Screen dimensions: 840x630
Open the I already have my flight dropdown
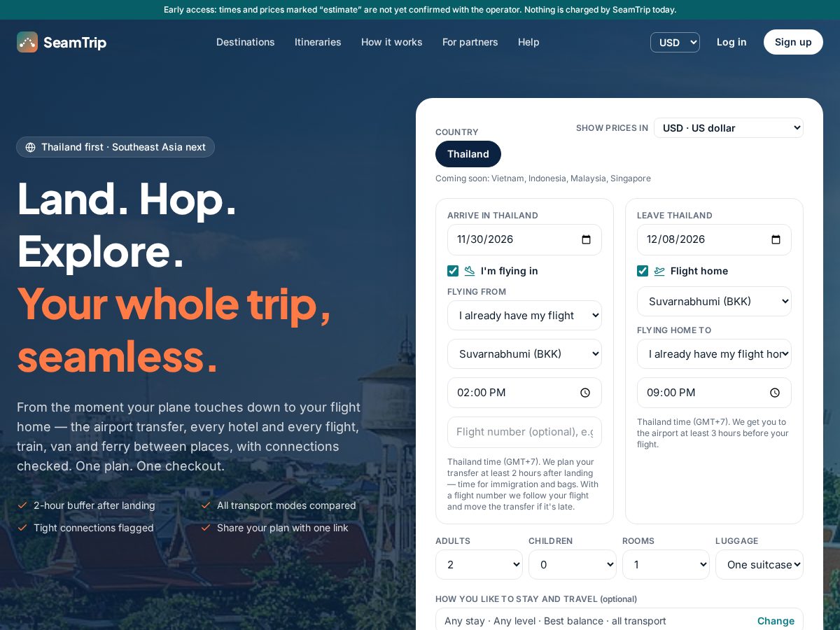coord(524,316)
